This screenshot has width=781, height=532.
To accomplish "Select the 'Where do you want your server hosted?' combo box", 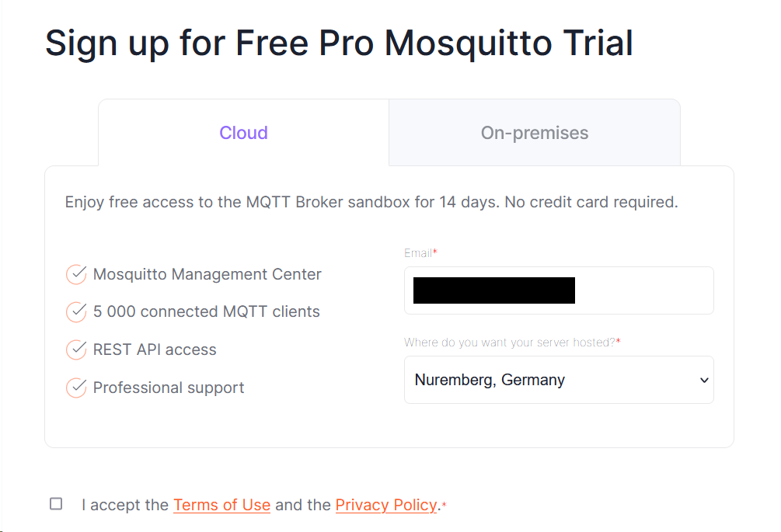I will (559, 380).
